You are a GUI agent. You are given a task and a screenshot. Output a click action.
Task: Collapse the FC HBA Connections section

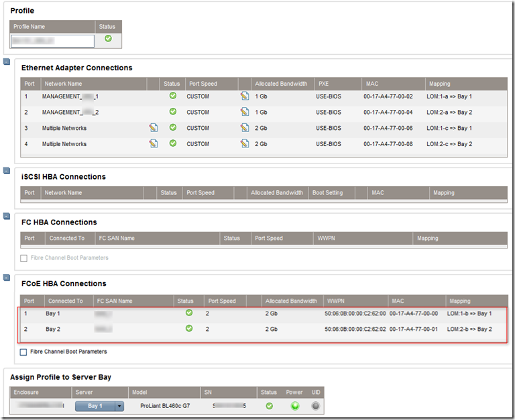(x=7, y=216)
